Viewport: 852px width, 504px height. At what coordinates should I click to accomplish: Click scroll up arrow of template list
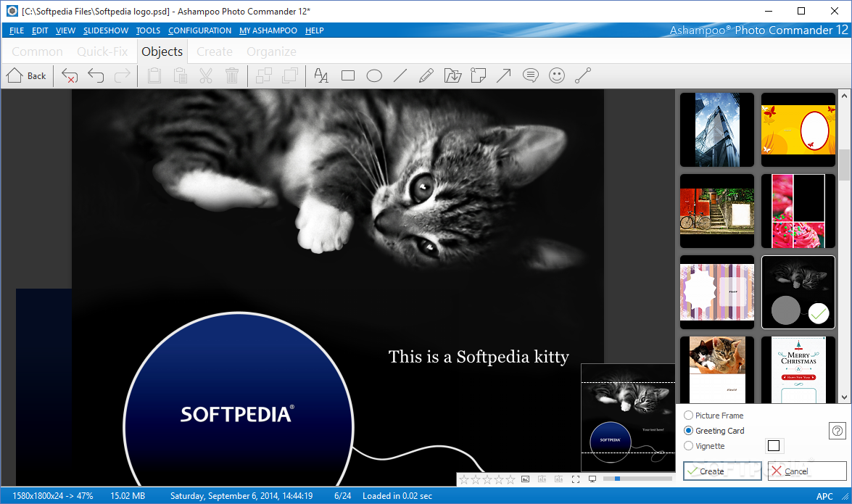coord(845,96)
